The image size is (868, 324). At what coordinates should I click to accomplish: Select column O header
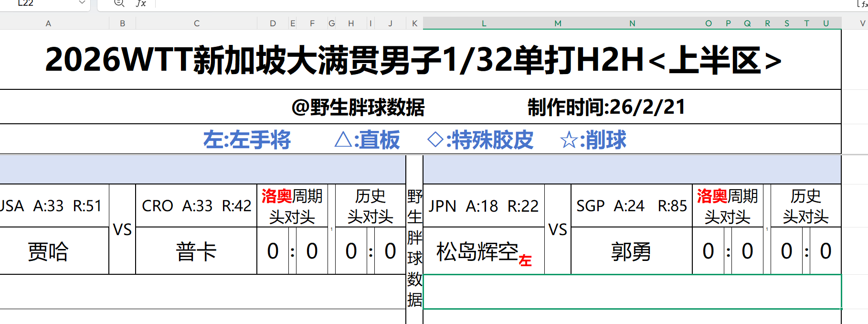pyautogui.click(x=708, y=23)
